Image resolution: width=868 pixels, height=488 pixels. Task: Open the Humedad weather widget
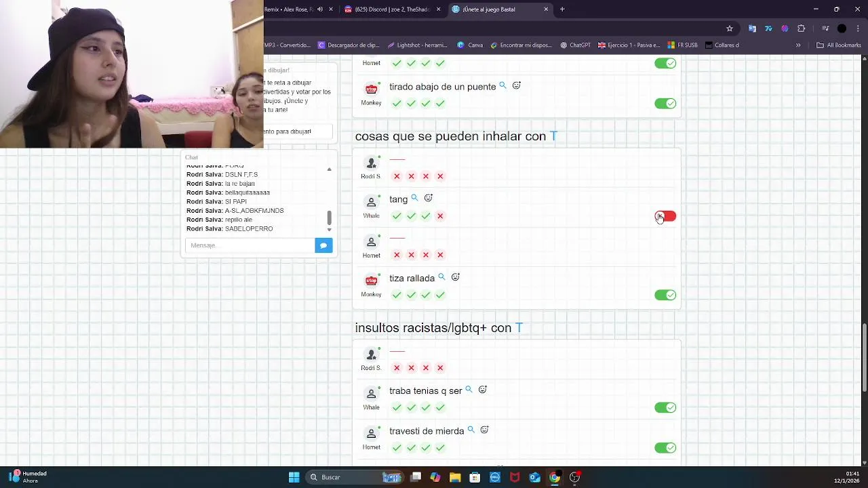(x=28, y=477)
